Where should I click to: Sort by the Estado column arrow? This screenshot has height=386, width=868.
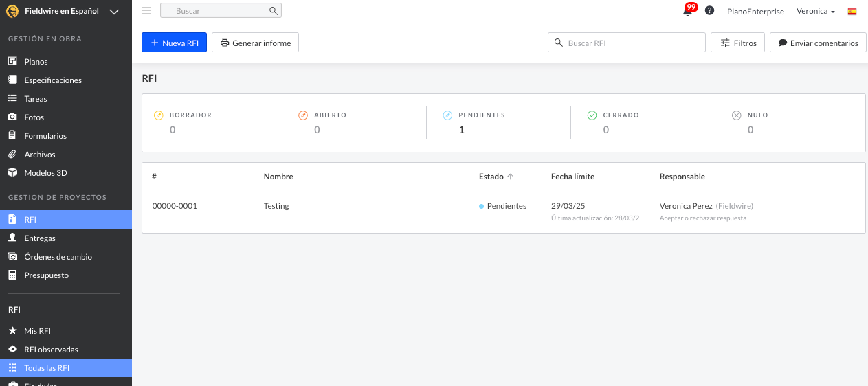coord(510,177)
